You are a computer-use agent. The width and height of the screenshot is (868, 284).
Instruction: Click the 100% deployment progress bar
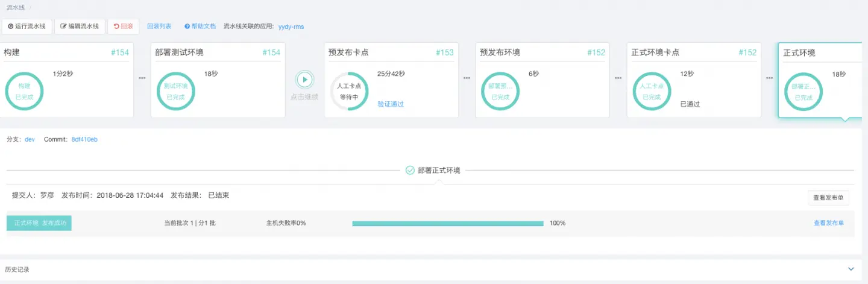point(448,223)
